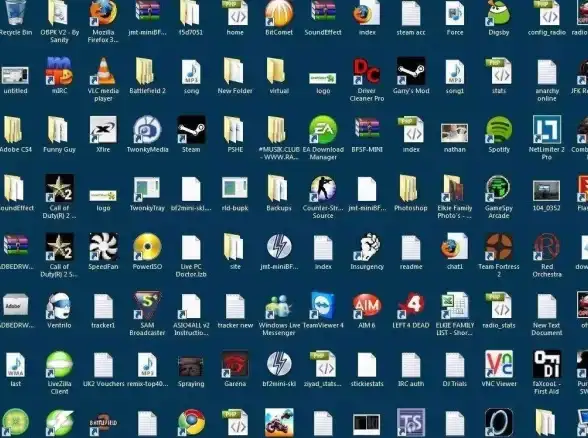The height and width of the screenshot is (438, 588).
Task: Select the steam acc text file
Action: click(x=411, y=13)
